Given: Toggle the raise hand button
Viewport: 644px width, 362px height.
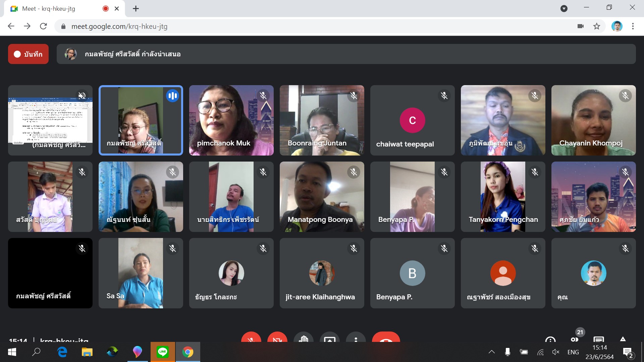Looking at the screenshot, I should (303, 338).
